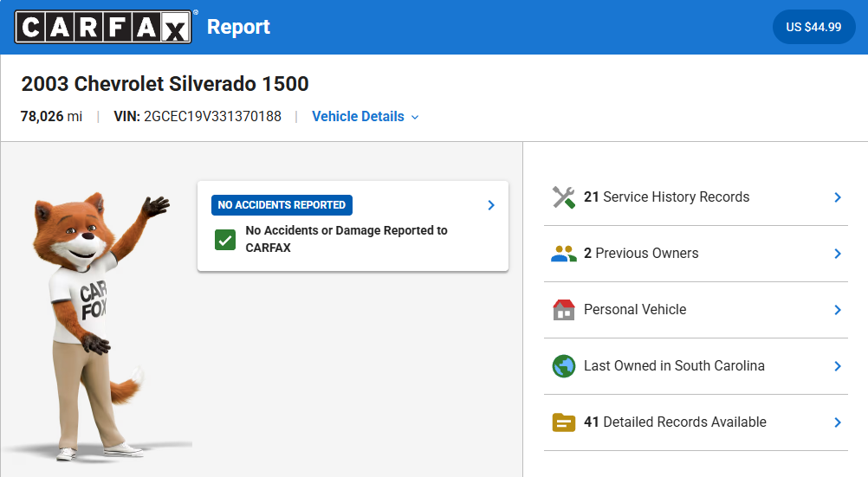Click the wrench and screwdriver service icon
The width and height of the screenshot is (868, 477).
[x=564, y=197]
